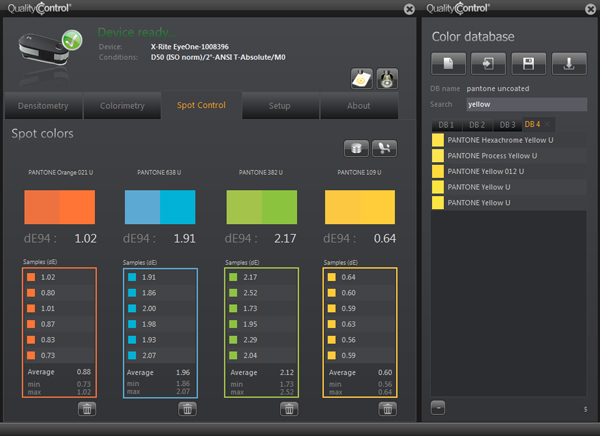Image resolution: width=600 pixels, height=436 pixels.
Task: Click the Hexachrome Yellow U swatch in database list
Action: [x=438, y=140]
